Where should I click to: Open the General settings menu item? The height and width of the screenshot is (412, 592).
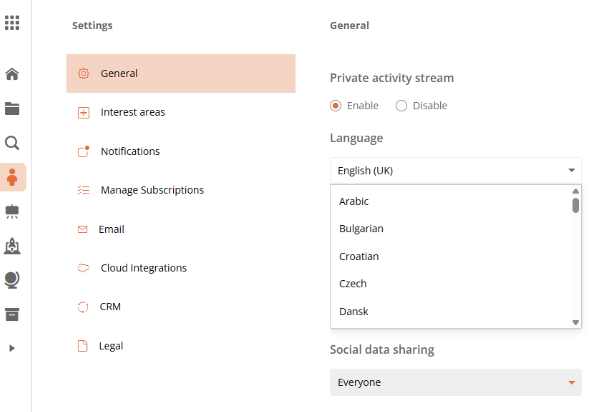tap(181, 73)
